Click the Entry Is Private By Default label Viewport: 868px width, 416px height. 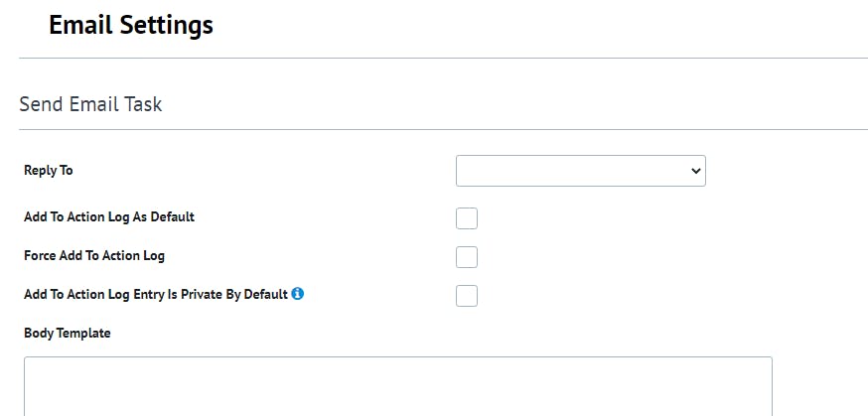(x=156, y=294)
